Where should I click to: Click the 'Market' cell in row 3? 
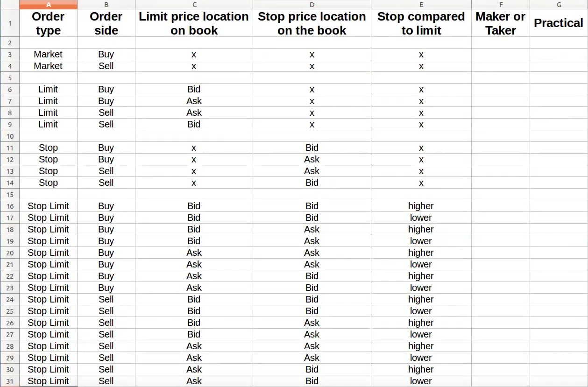pyautogui.click(x=48, y=54)
